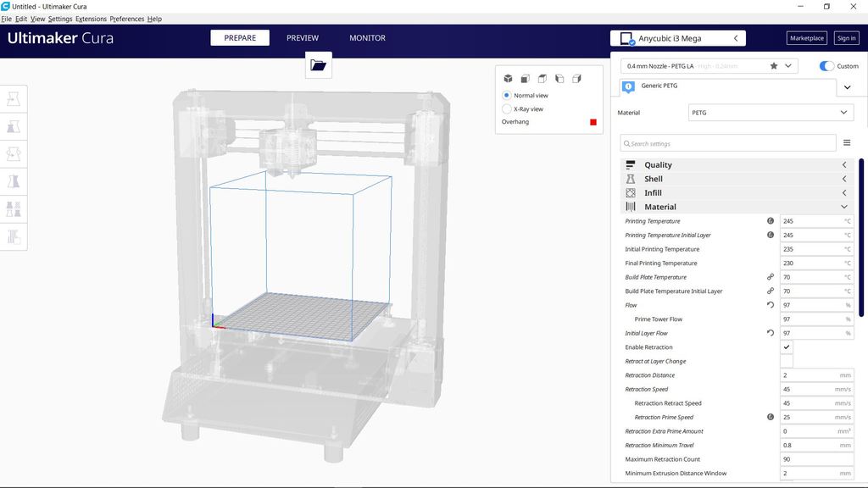
Task: Click the Final Printing Temperature value field
Action: (816, 263)
